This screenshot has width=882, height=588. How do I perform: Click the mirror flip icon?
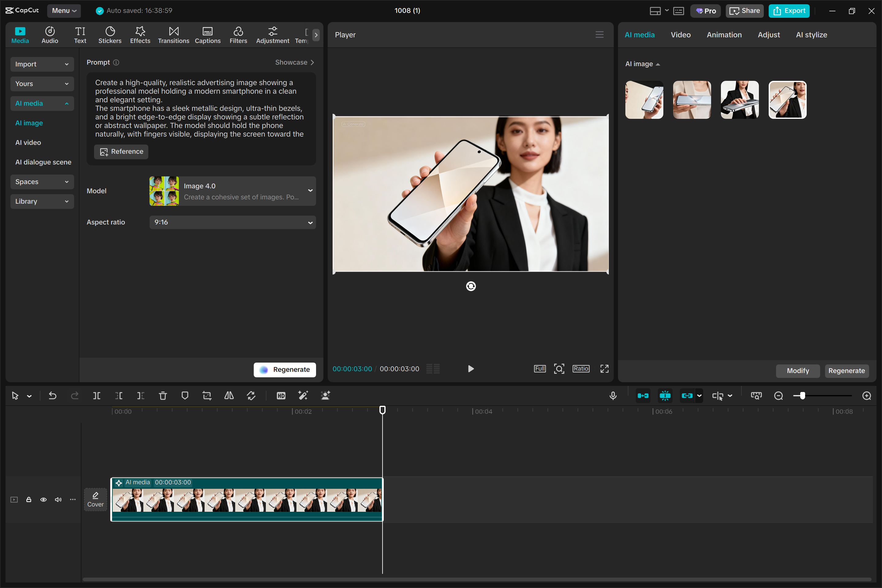click(229, 396)
